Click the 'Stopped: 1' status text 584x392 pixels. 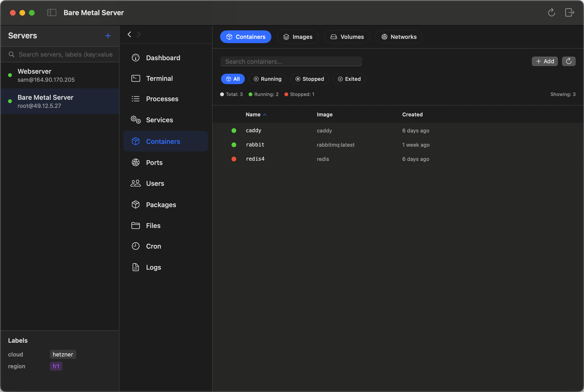point(302,94)
